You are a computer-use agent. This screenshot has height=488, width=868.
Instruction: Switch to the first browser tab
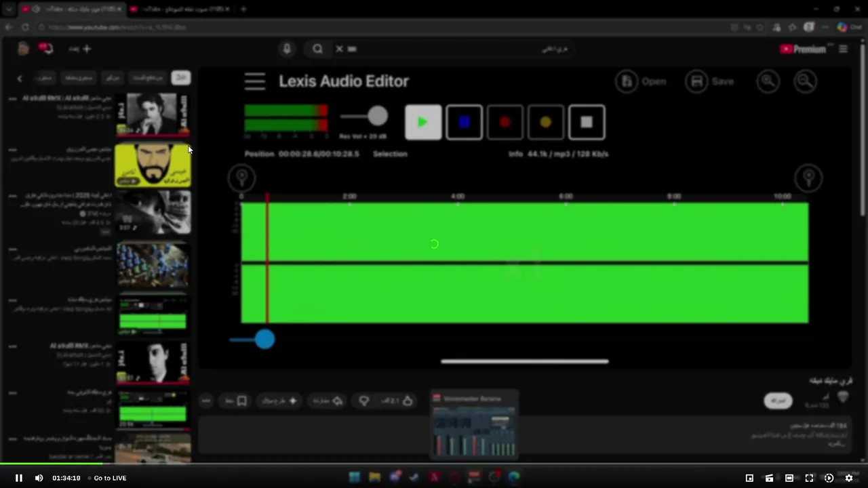71,9
